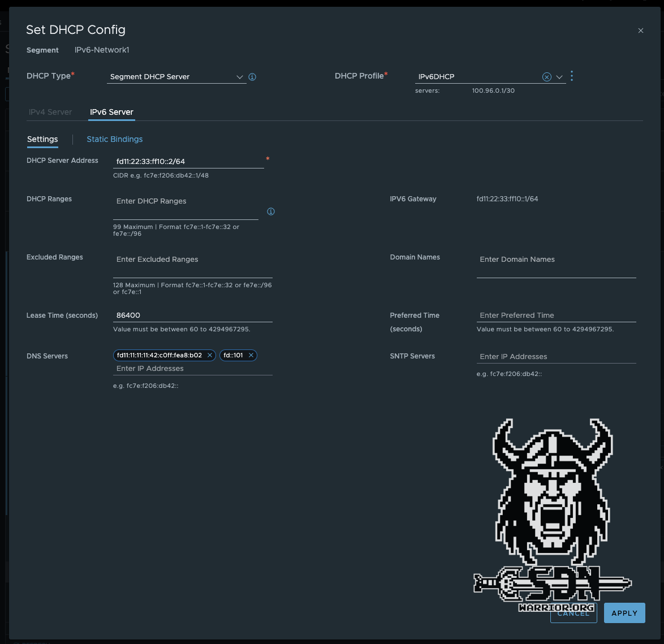This screenshot has height=644, width=664.
Task: Click the Lease Time seconds field
Action: (192, 315)
